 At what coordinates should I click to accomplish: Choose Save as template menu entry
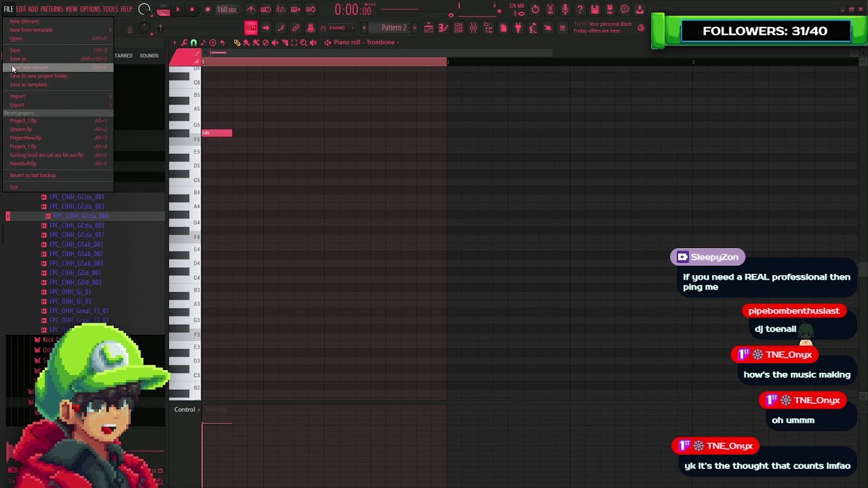click(58, 85)
